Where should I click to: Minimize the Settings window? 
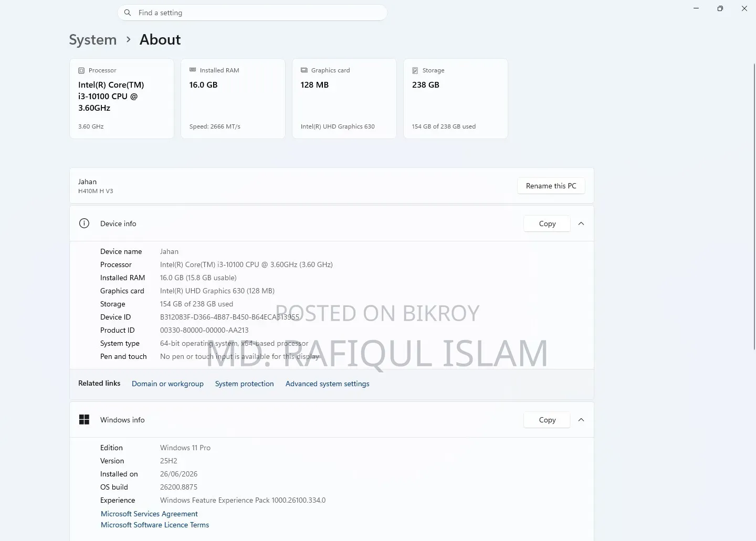point(696,8)
